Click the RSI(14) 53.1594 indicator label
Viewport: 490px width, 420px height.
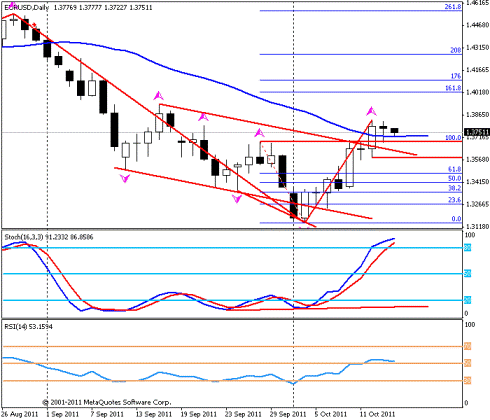(28, 326)
